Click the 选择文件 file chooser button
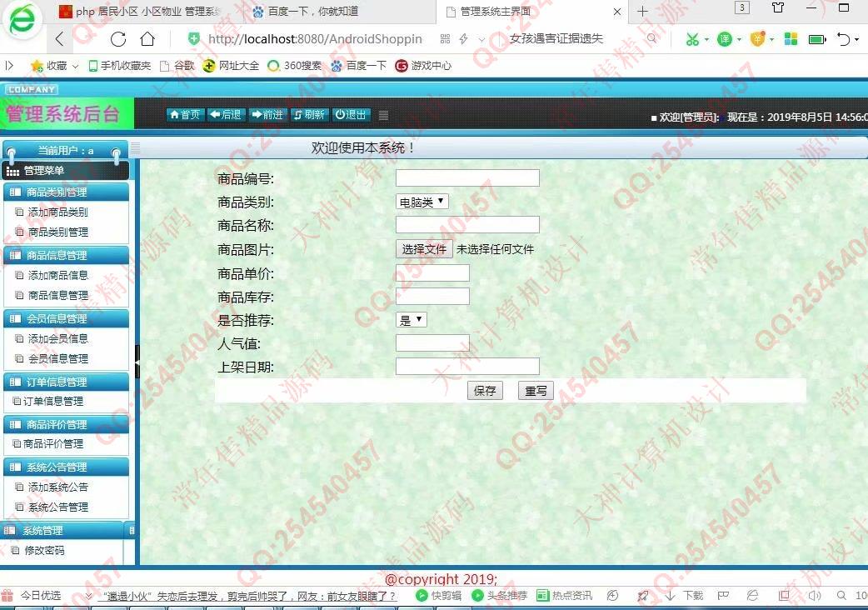Image resolution: width=868 pixels, height=610 pixels. point(424,249)
